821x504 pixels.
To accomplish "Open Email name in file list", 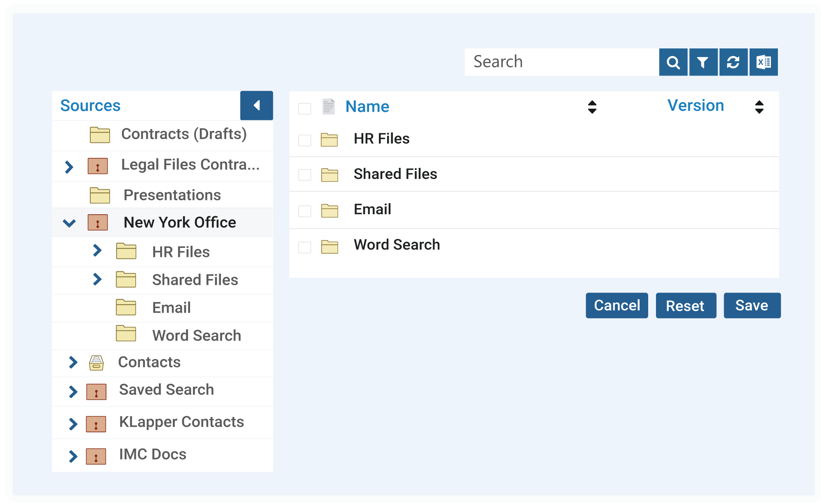I will [372, 209].
